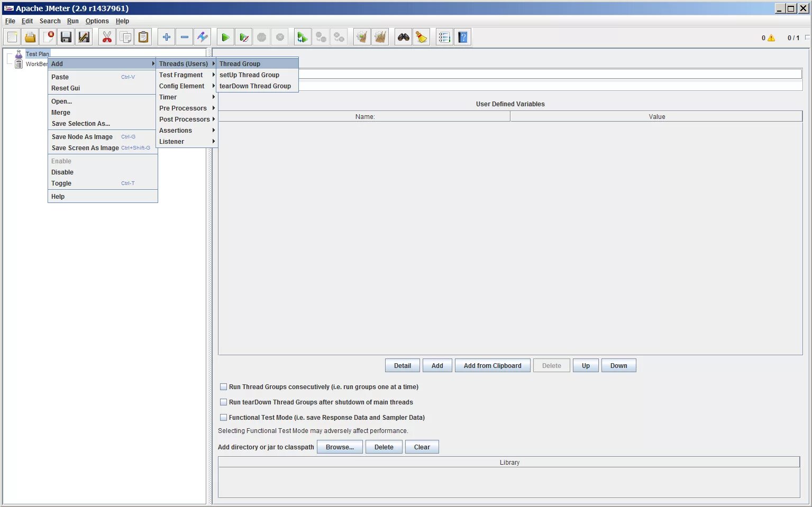Image resolution: width=812 pixels, height=507 pixels.
Task: Click the Help question mark icon
Action: (x=463, y=37)
